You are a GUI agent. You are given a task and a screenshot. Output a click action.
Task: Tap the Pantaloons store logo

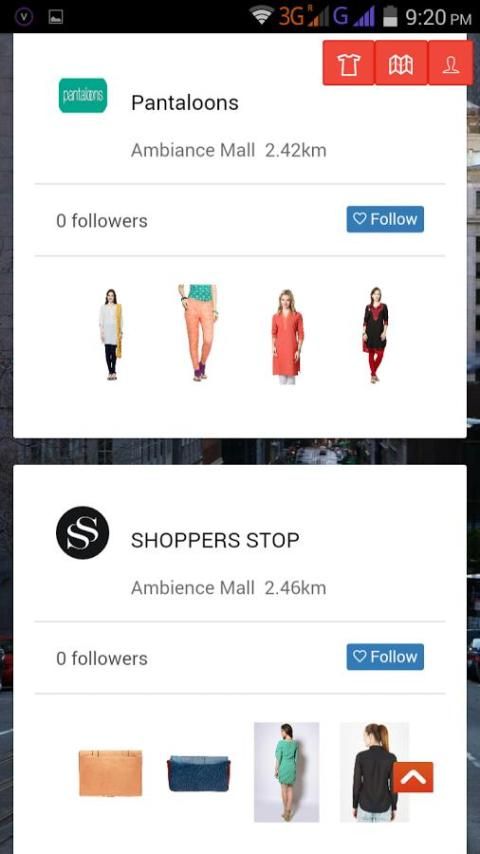tap(83, 95)
